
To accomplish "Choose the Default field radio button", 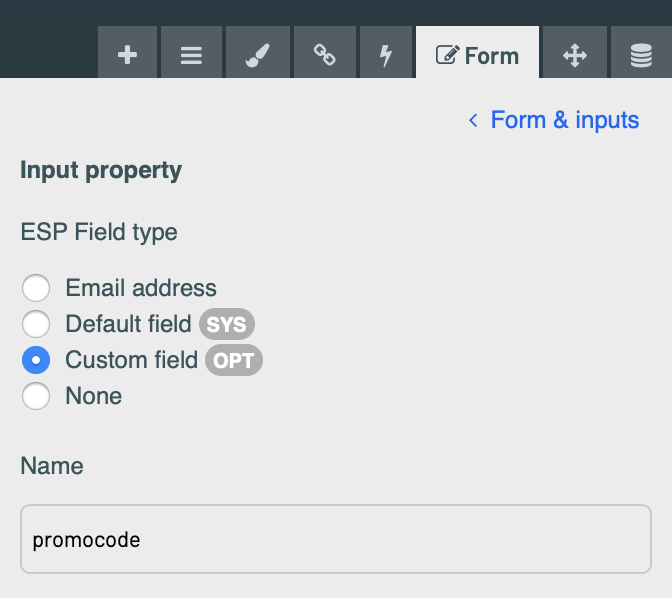I will coord(36,324).
